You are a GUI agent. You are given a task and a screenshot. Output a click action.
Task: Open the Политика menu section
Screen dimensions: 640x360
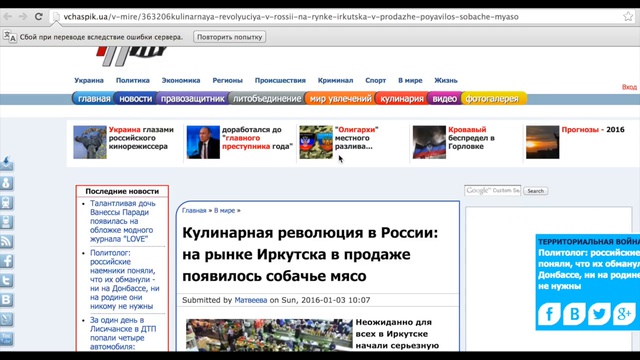click(x=133, y=80)
